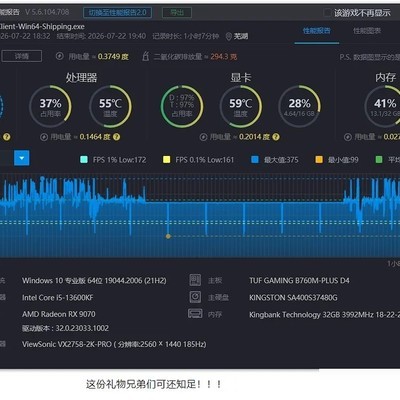Click the GPU D:97% T:97% usage gauge
The image size is (400, 400).
[x=182, y=107]
